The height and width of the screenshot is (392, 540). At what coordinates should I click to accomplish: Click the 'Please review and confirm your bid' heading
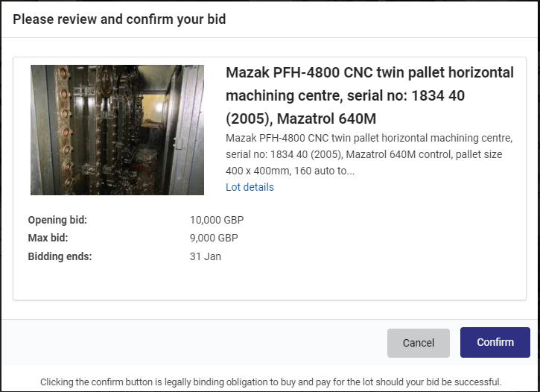pyautogui.click(x=119, y=19)
